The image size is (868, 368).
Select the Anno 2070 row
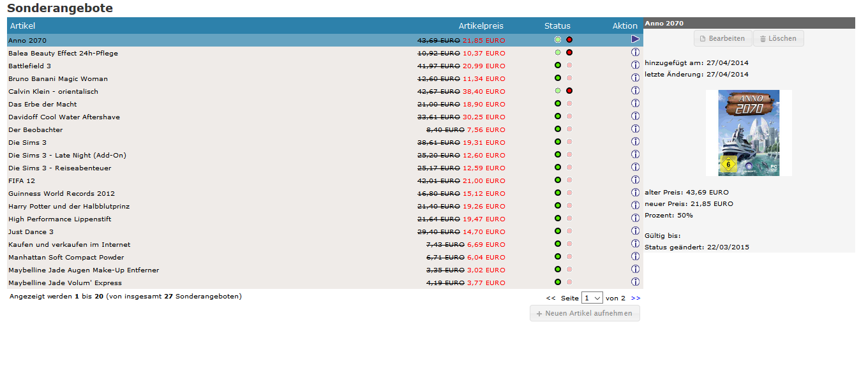[x=325, y=40]
